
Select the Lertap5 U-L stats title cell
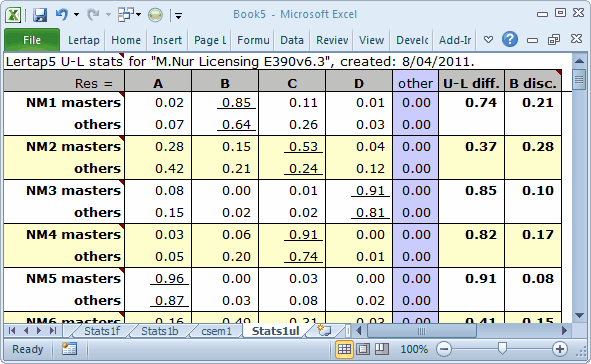240,61
